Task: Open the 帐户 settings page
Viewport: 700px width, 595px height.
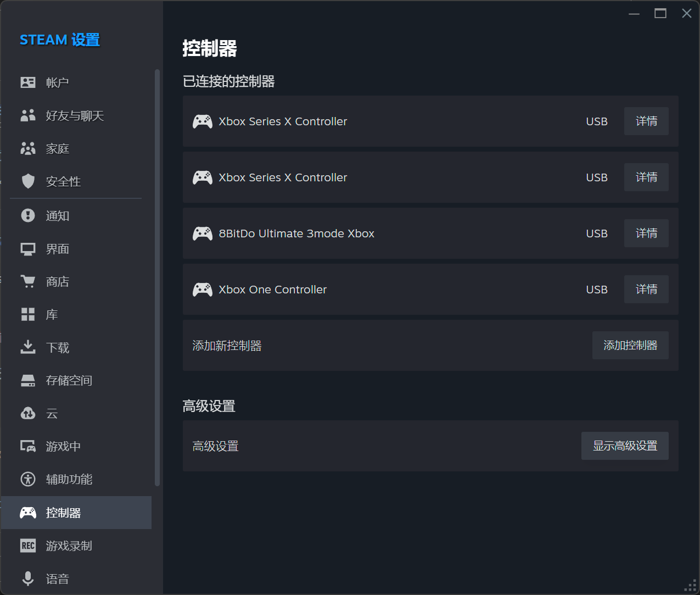Action: pos(76,82)
